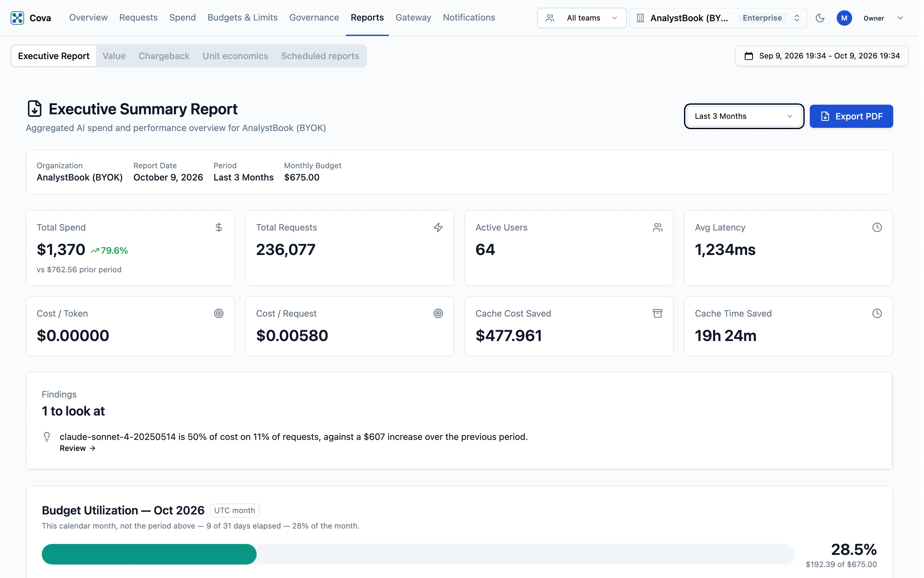Click the Enterprise plan badge
This screenshot has height=578, width=924.
coord(762,18)
